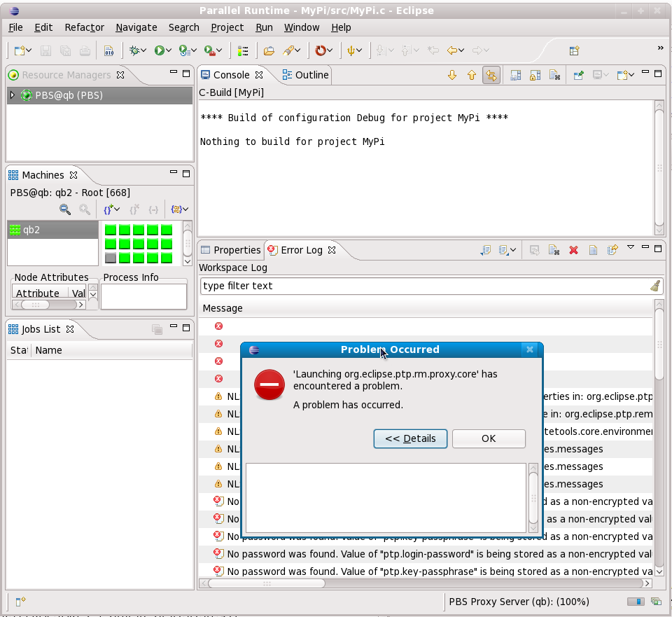Click the PBS Proxy Server progress bar

click(x=636, y=602)
